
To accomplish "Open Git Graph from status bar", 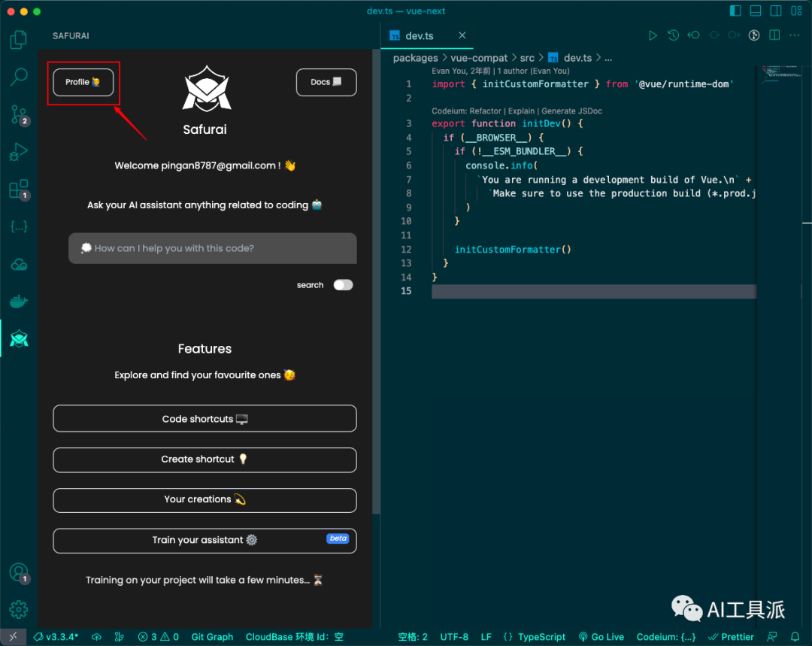I will [212, 637].
